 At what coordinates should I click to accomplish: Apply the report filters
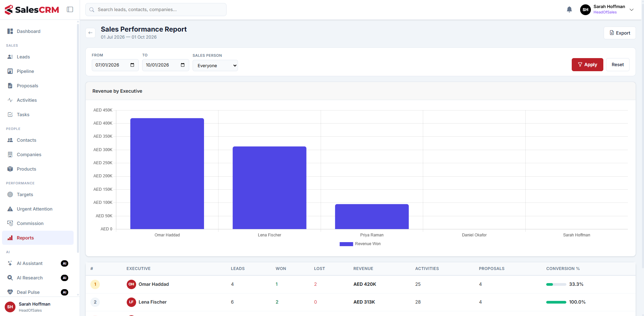588,64
